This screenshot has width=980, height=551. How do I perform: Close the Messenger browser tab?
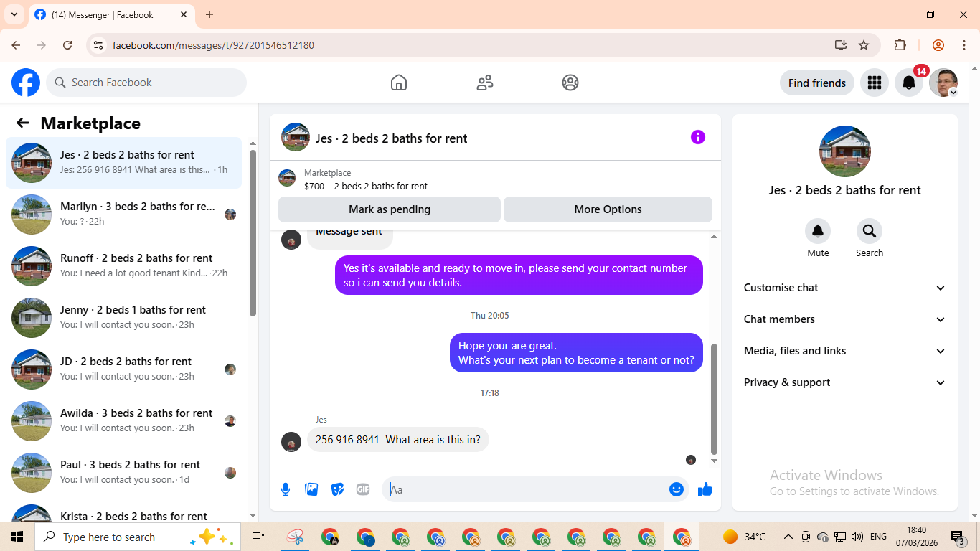[x=184, y=14]
